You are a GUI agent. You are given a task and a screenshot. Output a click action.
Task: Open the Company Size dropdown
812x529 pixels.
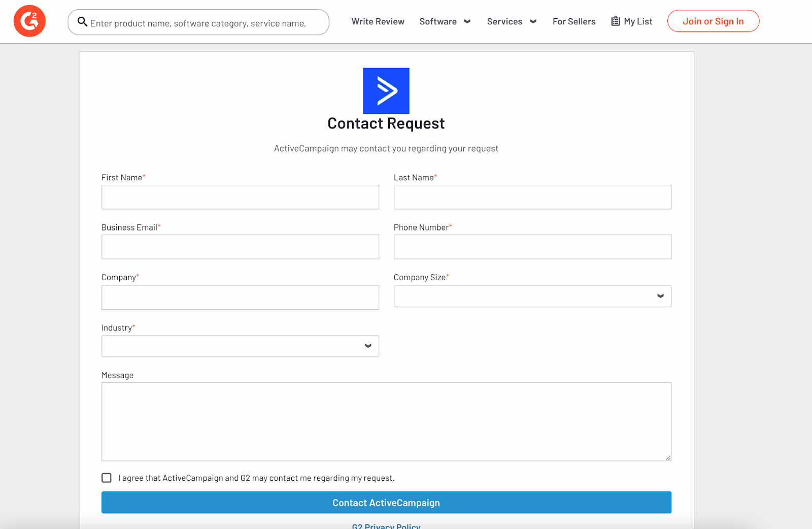(x=532, y=296)
